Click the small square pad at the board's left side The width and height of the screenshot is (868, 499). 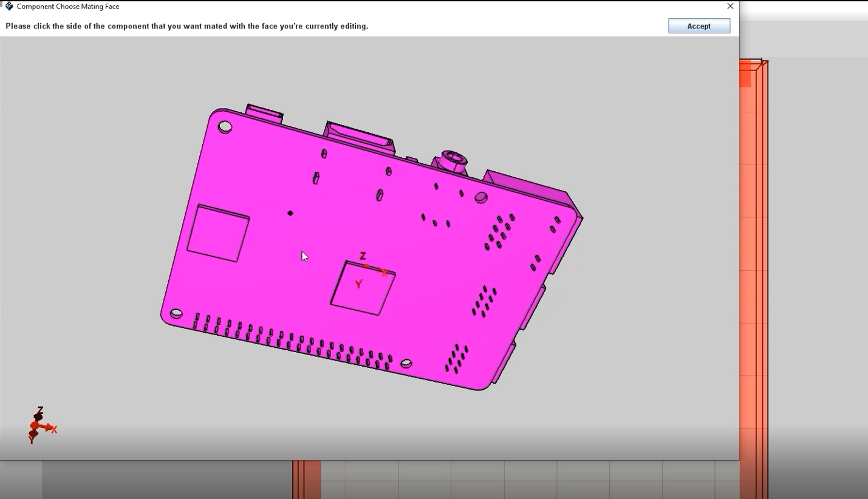coord(218,233)
